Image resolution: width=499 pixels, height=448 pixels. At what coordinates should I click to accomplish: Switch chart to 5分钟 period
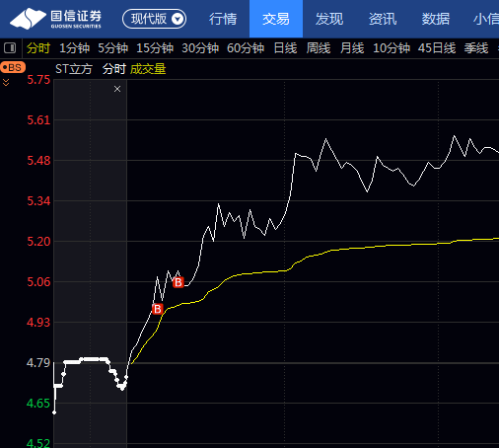tap(112, 48)
